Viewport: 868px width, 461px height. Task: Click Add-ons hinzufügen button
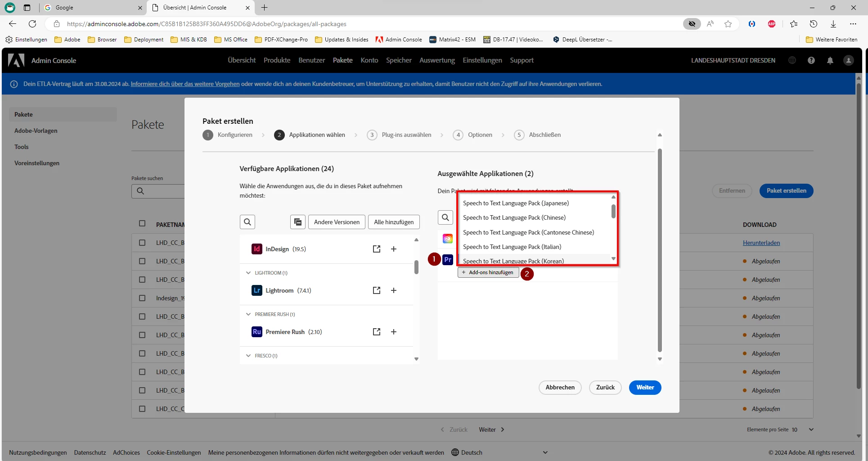[488, 272]
